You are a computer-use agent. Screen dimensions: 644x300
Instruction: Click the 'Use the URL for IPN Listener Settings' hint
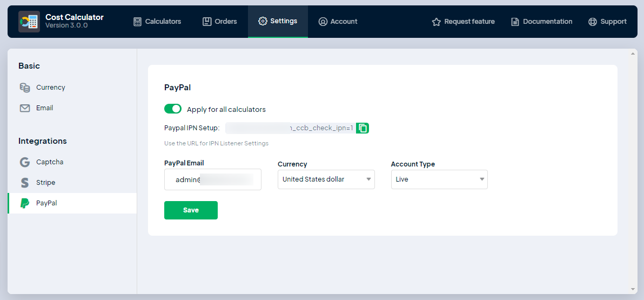(x=217, y=143)
